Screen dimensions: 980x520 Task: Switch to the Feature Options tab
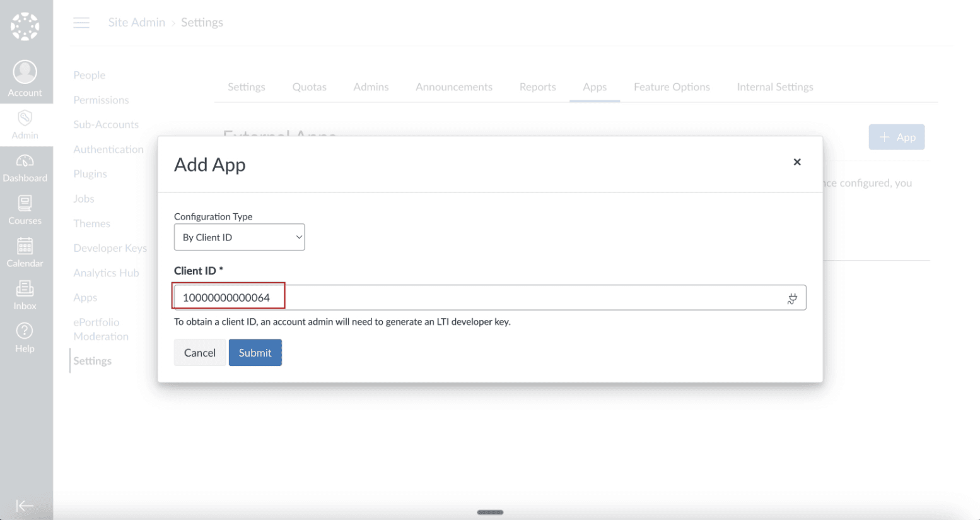tap(672, 86)
